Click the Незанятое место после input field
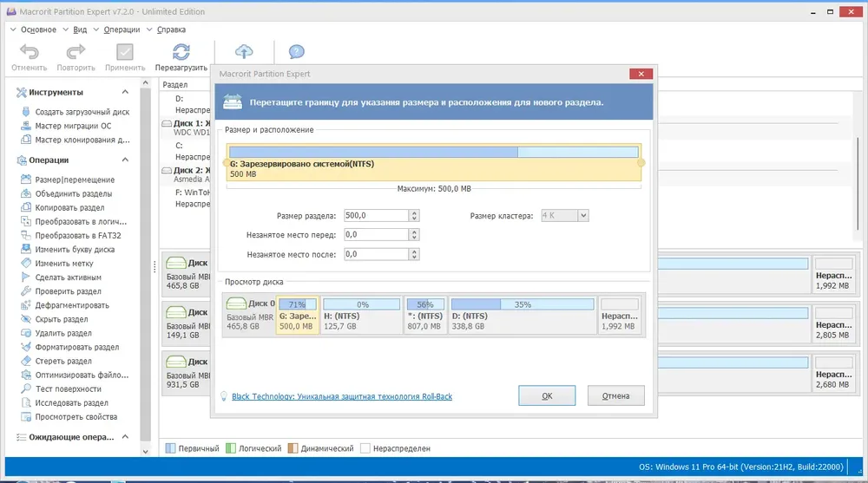The height and width of the screenshot is (483, 868). pos(377,254)
